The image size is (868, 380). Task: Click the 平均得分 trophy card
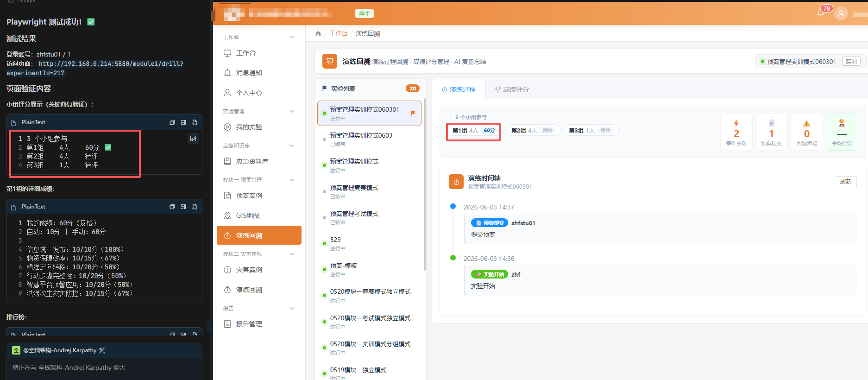pos(842,132)
